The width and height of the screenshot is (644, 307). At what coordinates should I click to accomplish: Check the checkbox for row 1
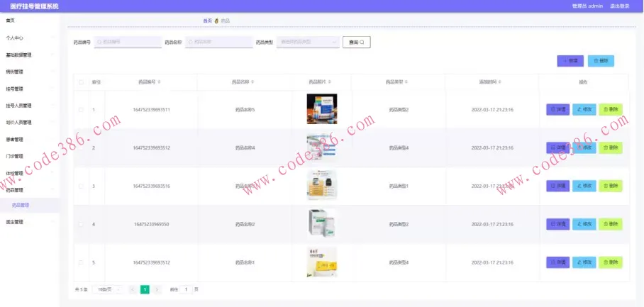(81, 110)
